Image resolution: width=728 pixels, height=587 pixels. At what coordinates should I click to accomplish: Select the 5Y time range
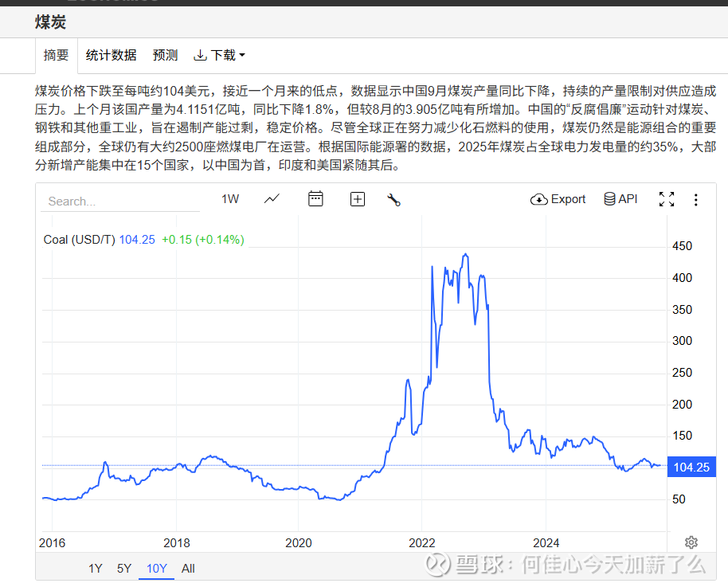[x=124, y=569]
